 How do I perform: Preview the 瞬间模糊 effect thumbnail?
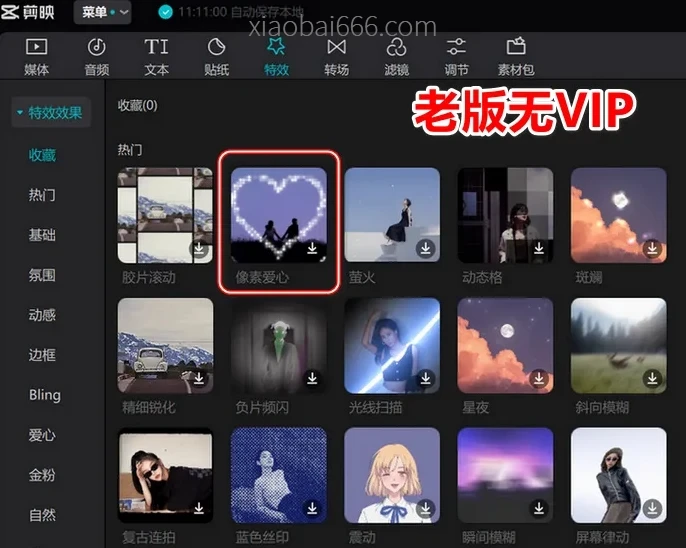pos(505,475)
